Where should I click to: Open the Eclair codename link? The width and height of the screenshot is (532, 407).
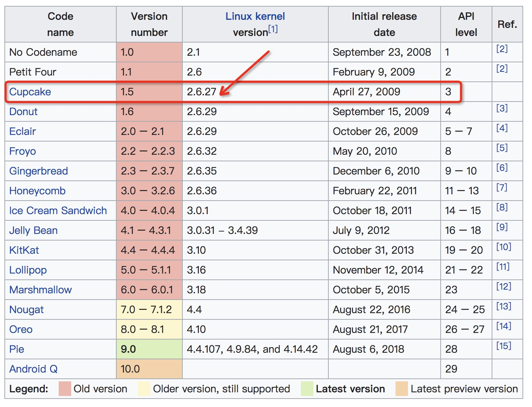point(22,131)
